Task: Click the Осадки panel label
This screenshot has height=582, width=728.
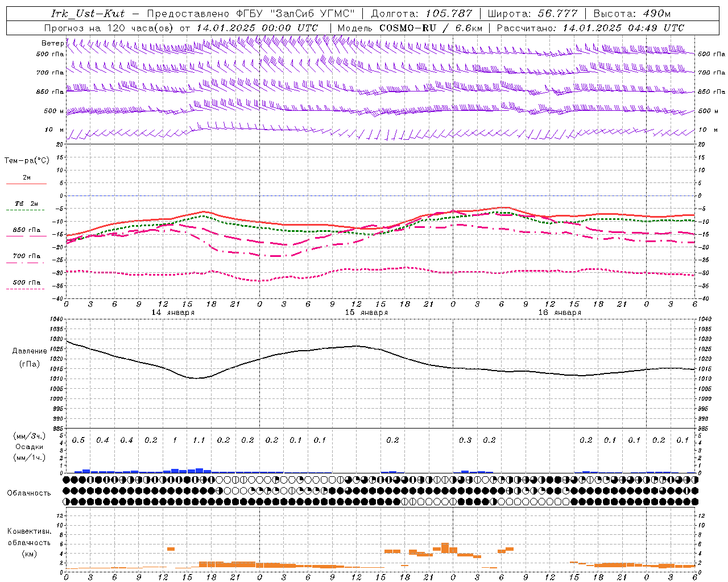Action: click(x=30, y=447)
